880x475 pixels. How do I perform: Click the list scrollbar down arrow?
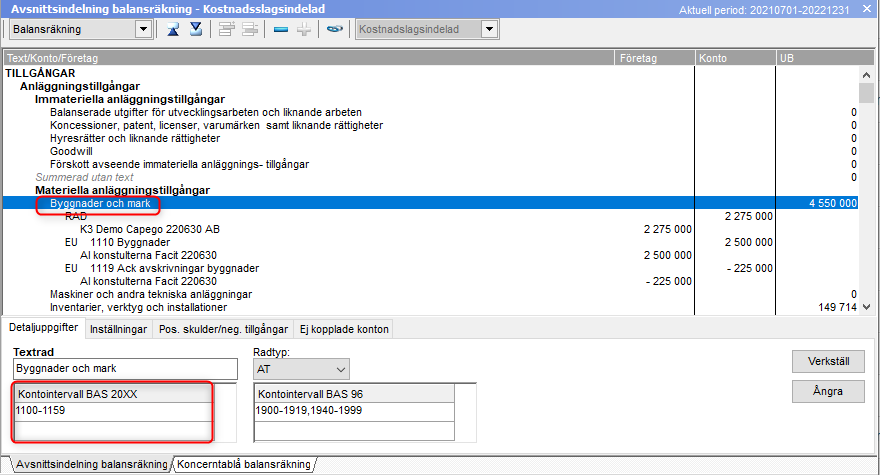(x=867, y=307)
